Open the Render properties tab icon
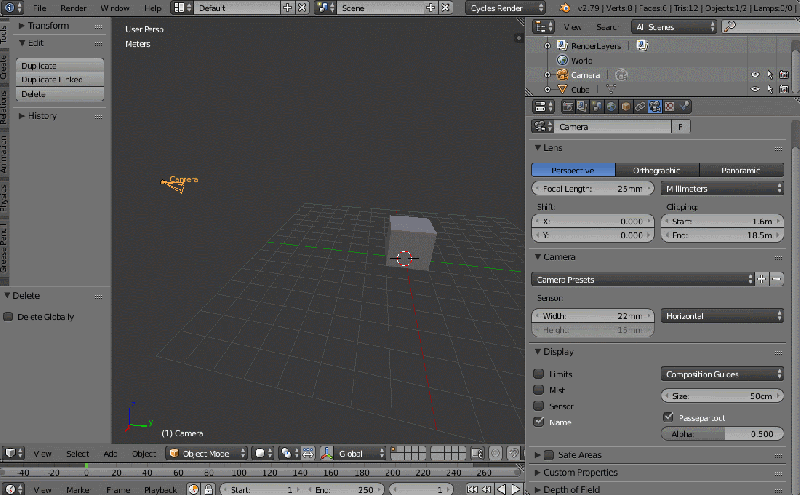800x495 pixels. 567,107
